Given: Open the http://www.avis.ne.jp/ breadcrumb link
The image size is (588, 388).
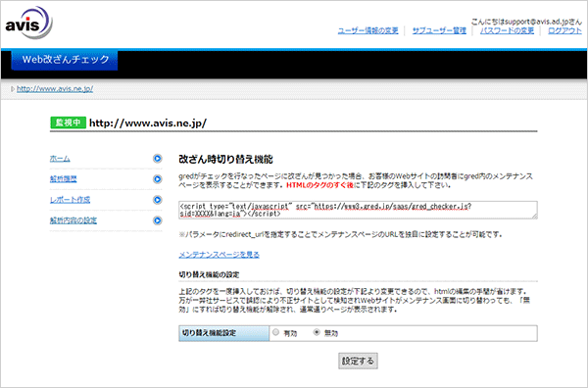Looking at the screenshot, I should 55,89.
